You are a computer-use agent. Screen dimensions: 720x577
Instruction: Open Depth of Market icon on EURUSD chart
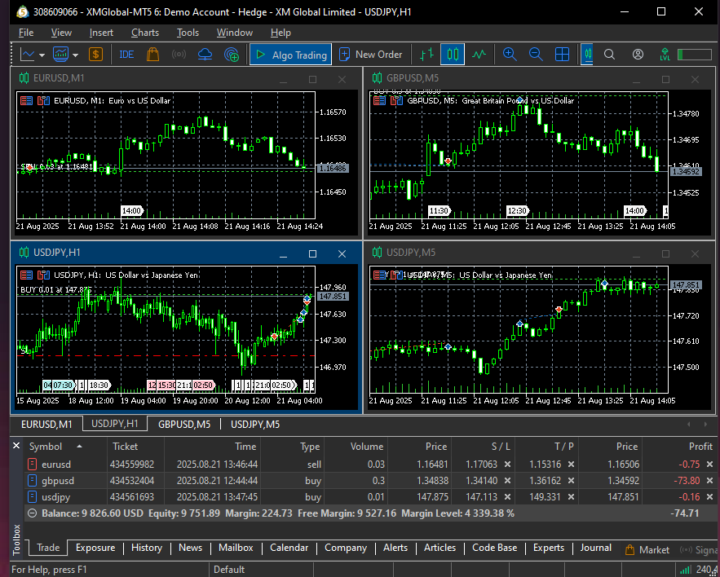coord(43,101)
